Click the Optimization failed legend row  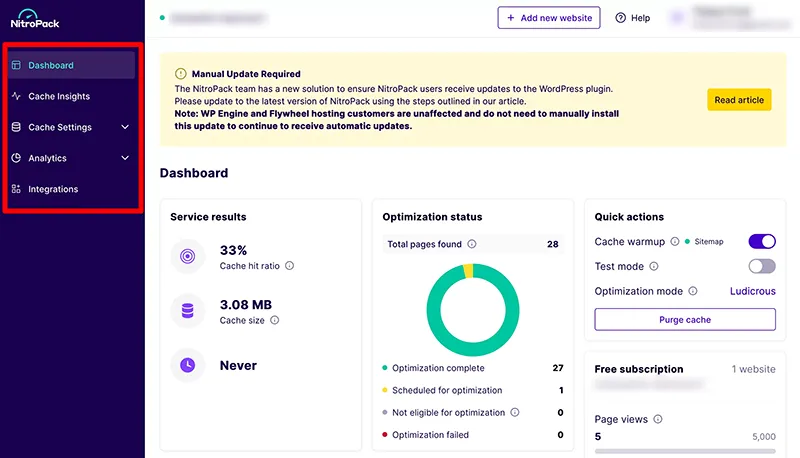pyautogui.click(x=473, y=435)
